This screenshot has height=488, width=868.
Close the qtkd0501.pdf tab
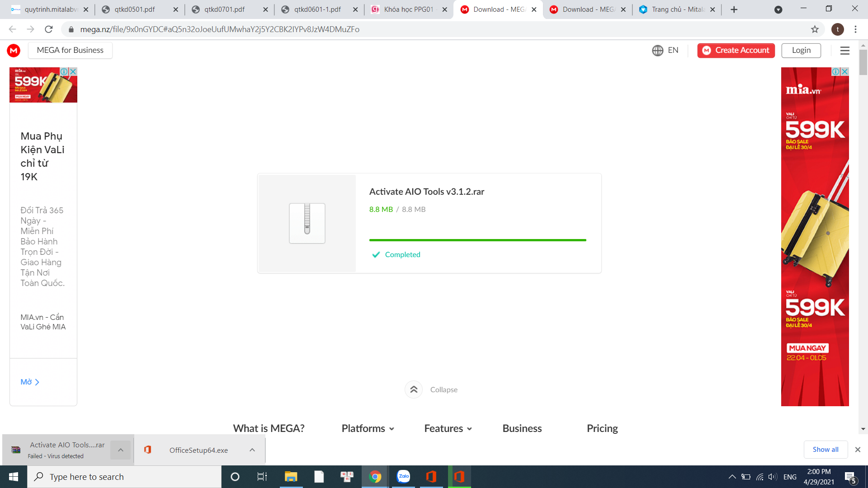(x=176, y=9)
